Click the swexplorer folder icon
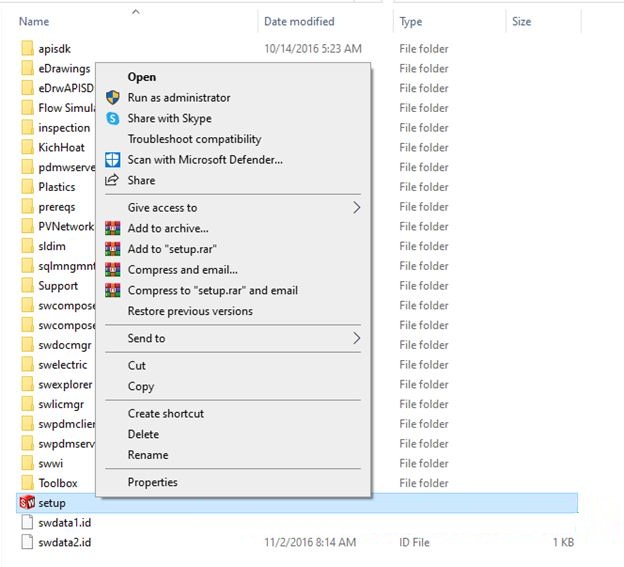 click(x=27, y=384)
